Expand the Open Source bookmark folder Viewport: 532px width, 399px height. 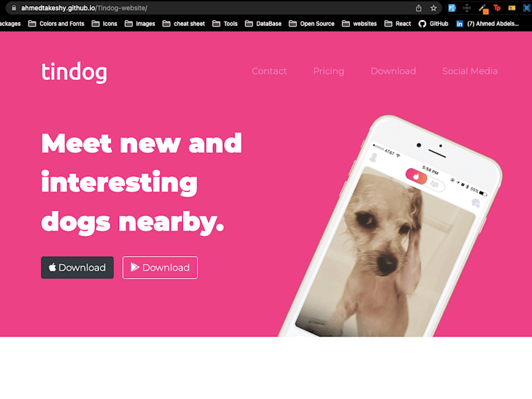[311, 24]
